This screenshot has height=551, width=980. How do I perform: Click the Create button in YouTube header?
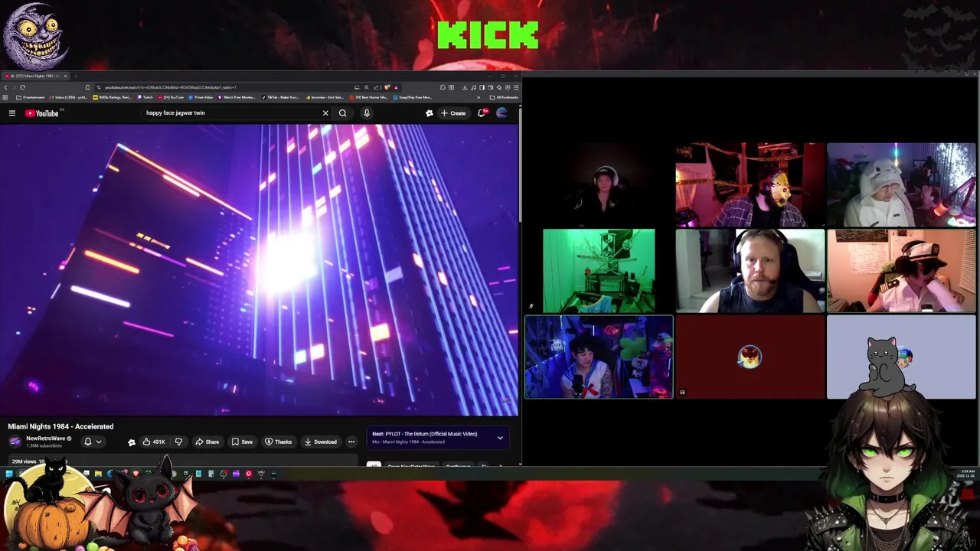tap(453, 113)
